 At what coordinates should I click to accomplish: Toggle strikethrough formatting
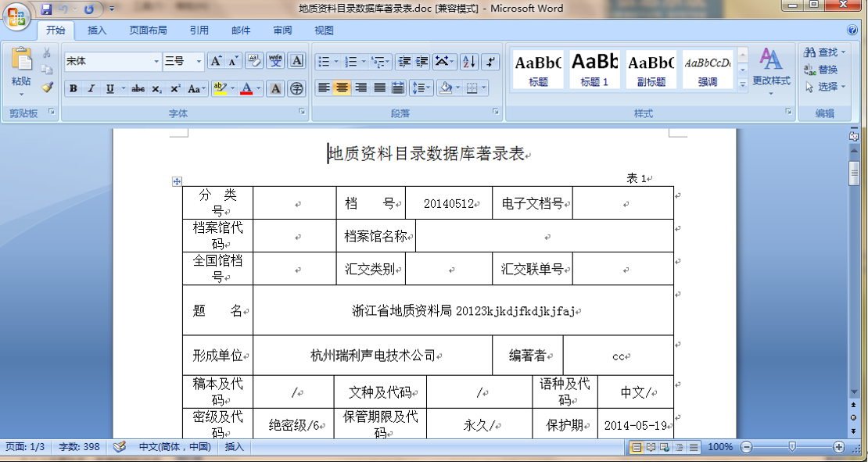[x=138, y=88]
